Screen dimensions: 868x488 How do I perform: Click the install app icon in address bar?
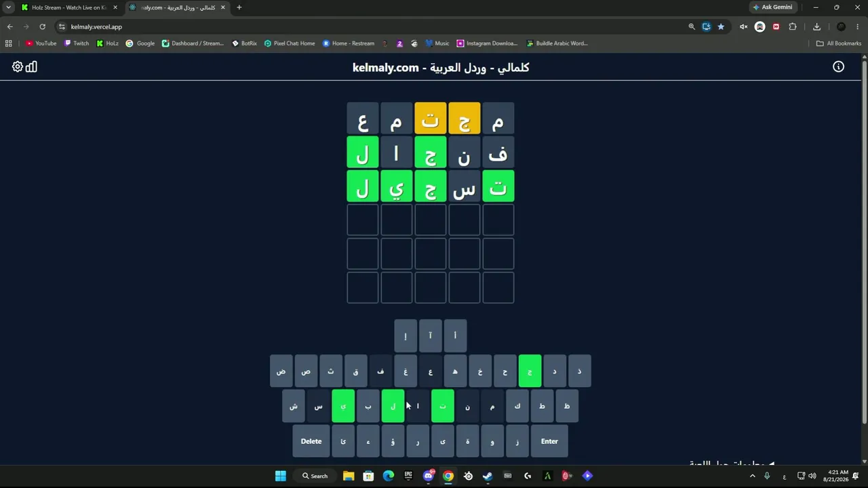(x=707, y=26)
